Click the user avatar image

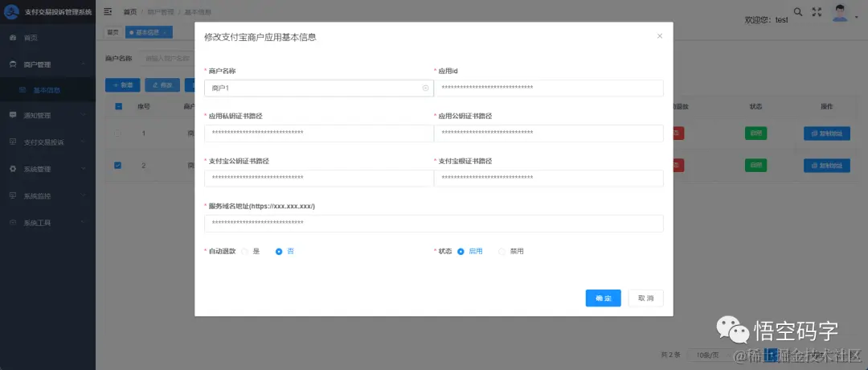click(x=841, y=13)
